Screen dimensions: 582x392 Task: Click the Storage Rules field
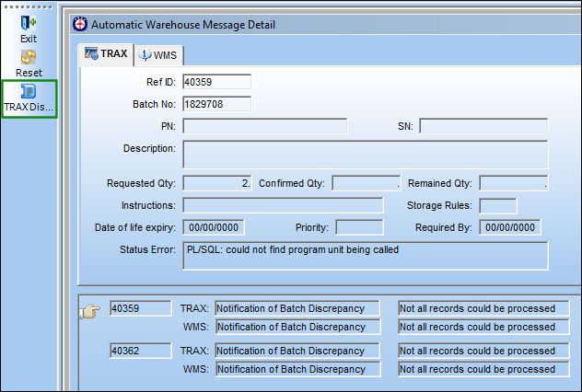[x=498, y=206]
